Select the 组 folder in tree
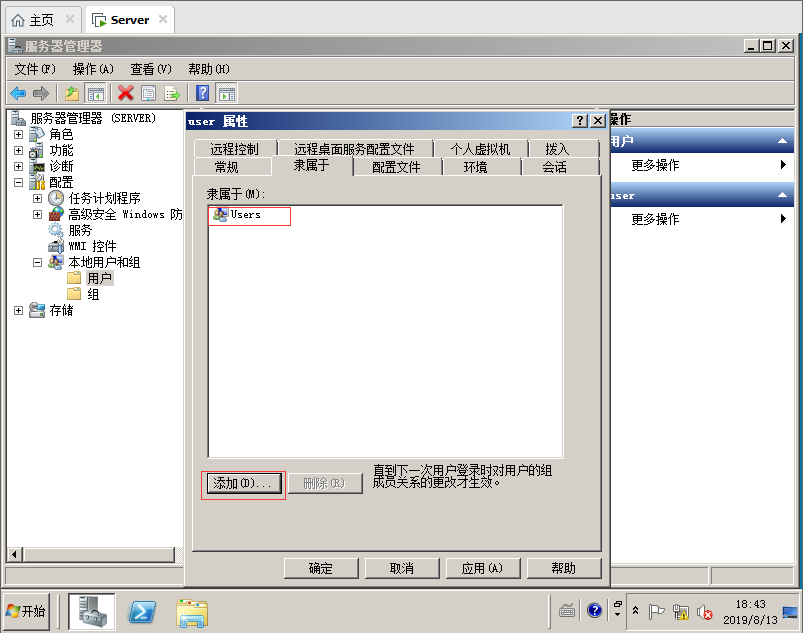The width and height of the screenshot is (803, 633). click(93, 294)
